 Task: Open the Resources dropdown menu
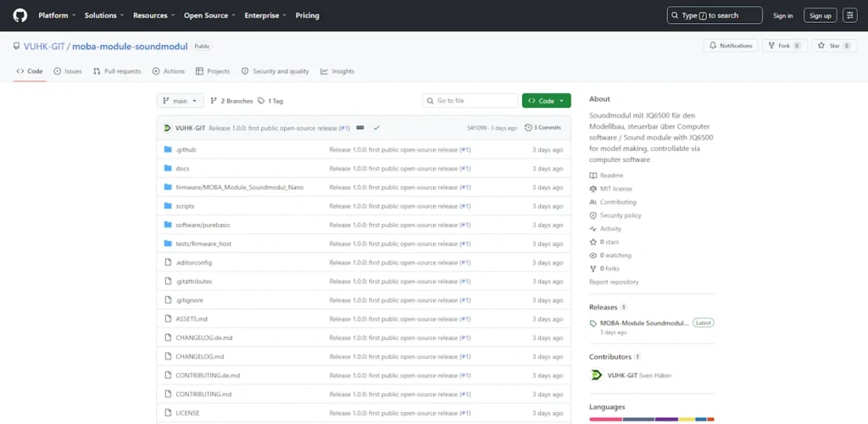coord(154,15)
